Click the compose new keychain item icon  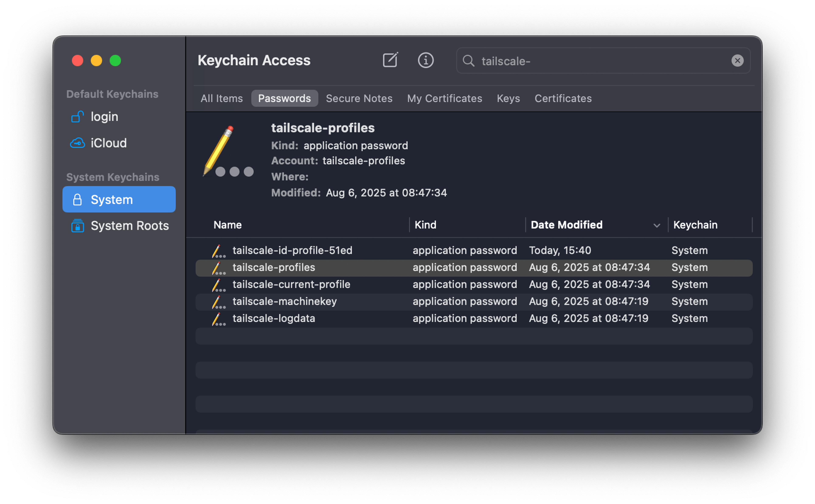point(390,60)
